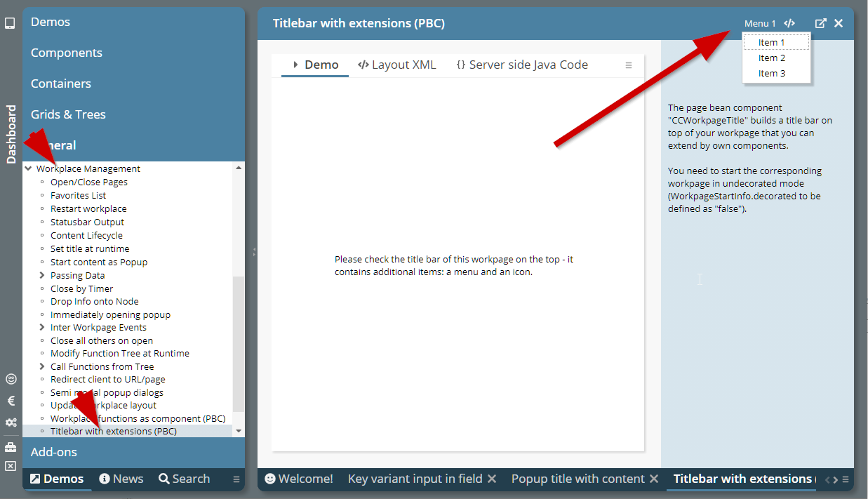Click the code icon in the title bar
Viewport: 868px width, 499px height.
789,23
